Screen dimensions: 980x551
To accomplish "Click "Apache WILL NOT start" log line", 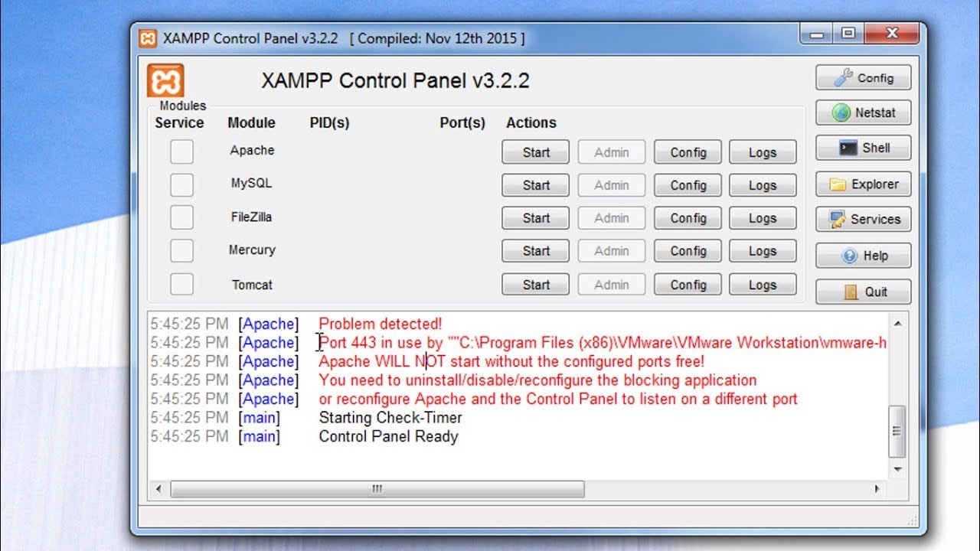I will pos(511,361).
